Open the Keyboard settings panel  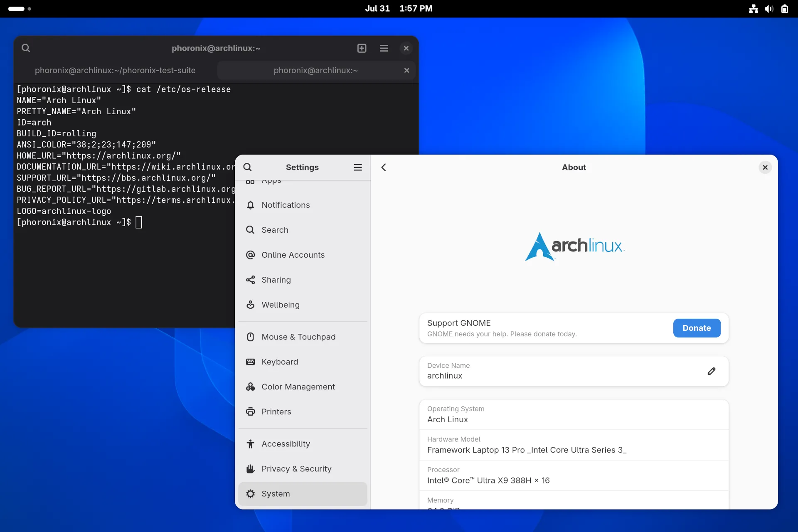point(303,362)
